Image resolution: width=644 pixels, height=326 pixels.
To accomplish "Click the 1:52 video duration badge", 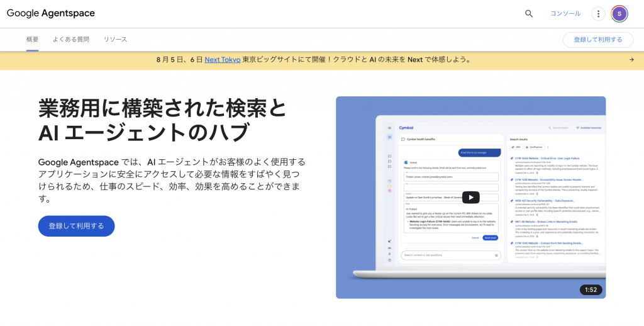I will (x=591, y=290).
